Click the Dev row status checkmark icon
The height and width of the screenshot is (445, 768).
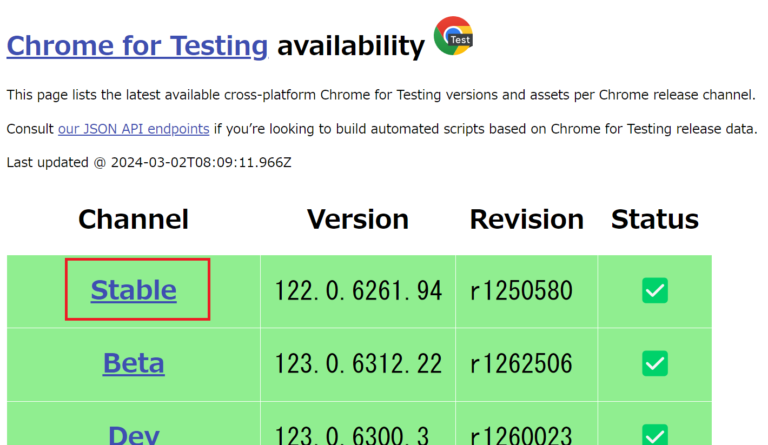click(655, 435)
